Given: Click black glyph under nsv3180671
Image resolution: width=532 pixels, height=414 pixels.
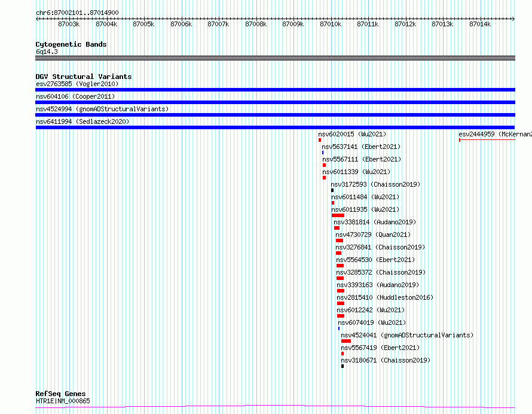Looking at the screenshot, I should coord(343,366).
